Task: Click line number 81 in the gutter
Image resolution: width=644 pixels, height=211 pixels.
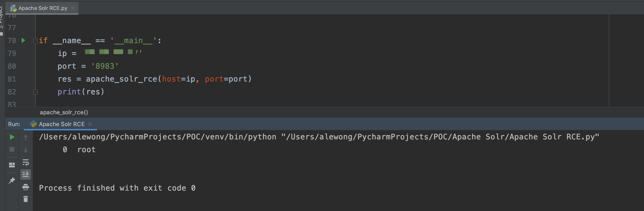Action: click(x=12, y=79)
